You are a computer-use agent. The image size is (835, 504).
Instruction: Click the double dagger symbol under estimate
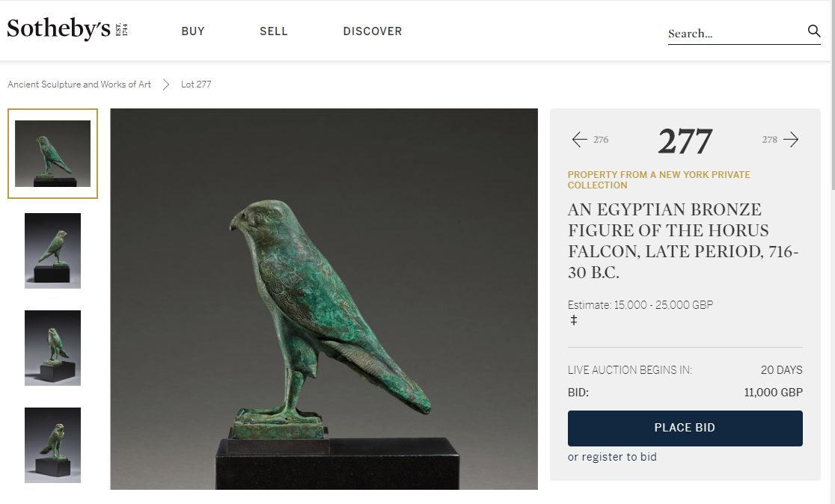[x=574, y=320]
